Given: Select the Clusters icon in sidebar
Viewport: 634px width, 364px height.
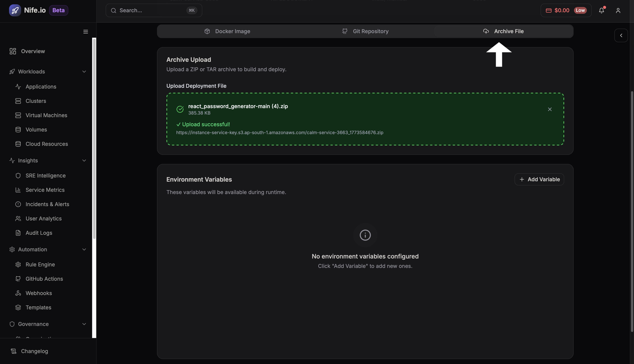Looking at the screenshot, I should click(18, 101).
